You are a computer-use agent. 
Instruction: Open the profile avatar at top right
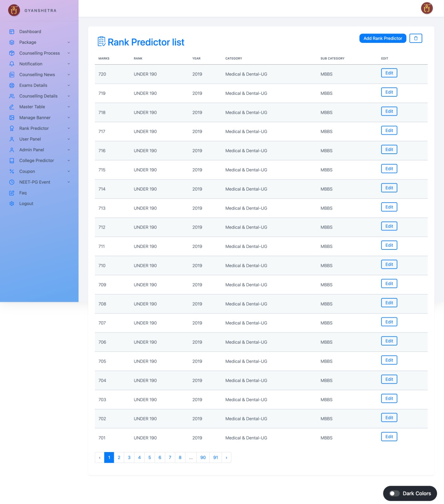427,8
